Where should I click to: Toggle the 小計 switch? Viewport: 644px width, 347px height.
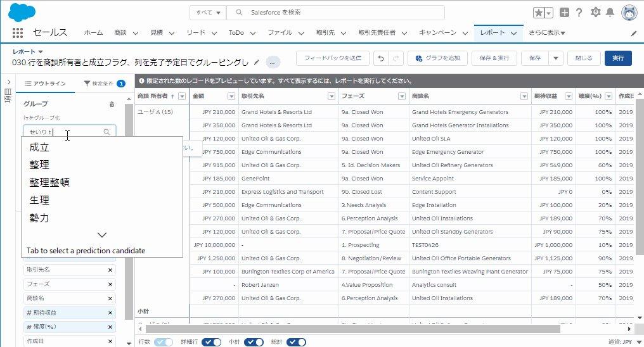pyautogui.click(x=254, y=342)
